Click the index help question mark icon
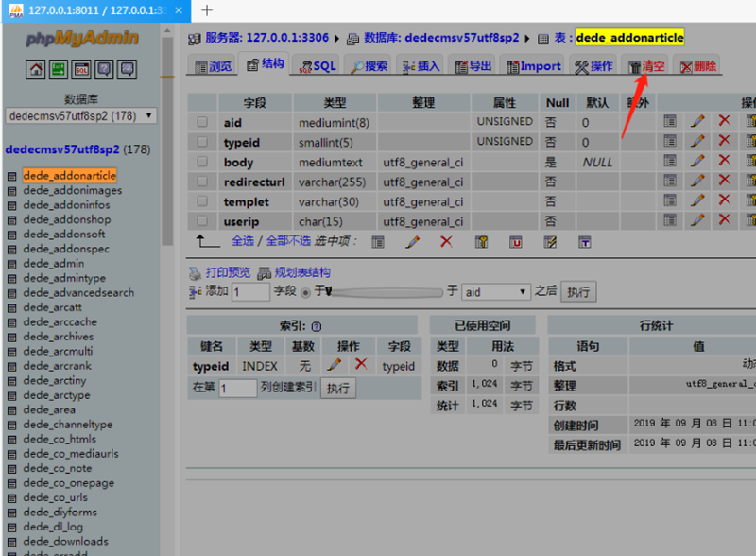The image size is (756, 556). 317,325
